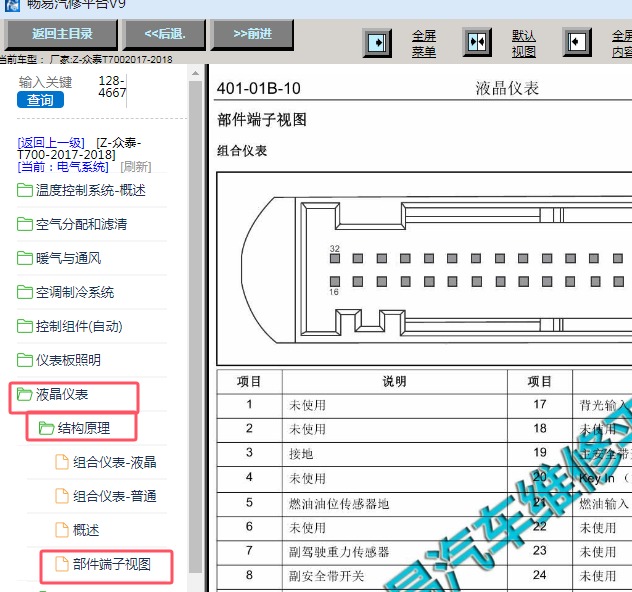Click table cell 接地 for item 3
This screenshot has height=592, width=632.
tap(395, 454)
